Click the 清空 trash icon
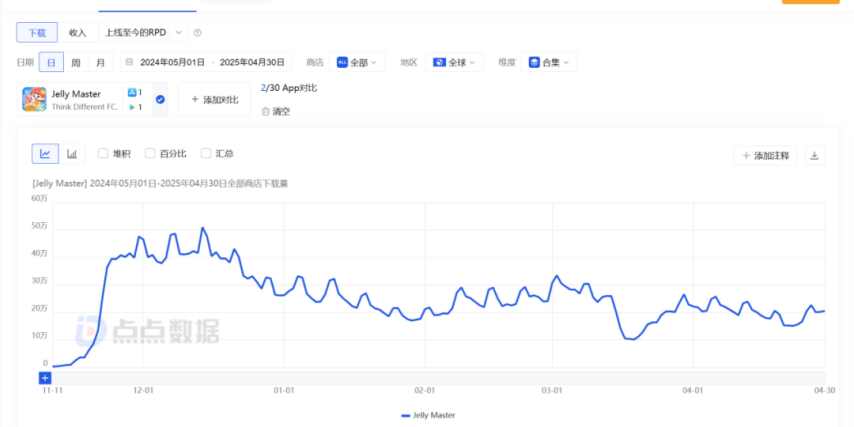This screenshot has width=854, height=427. [x=265, y=112]
